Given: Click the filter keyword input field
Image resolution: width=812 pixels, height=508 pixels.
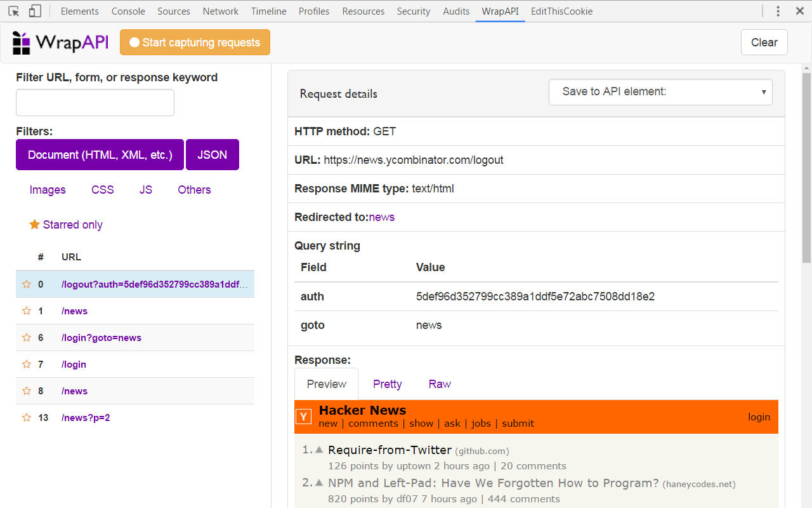Looking at the screenshot, I should (95, 102).
